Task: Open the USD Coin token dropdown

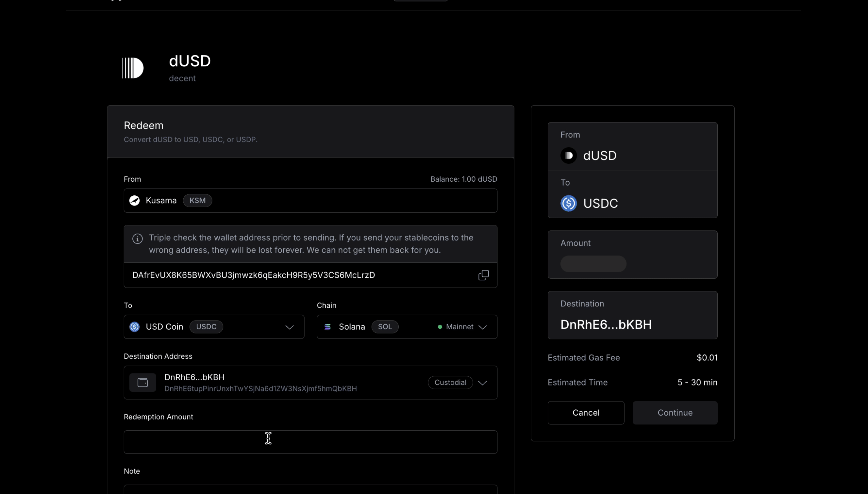Action: (289, 327)
